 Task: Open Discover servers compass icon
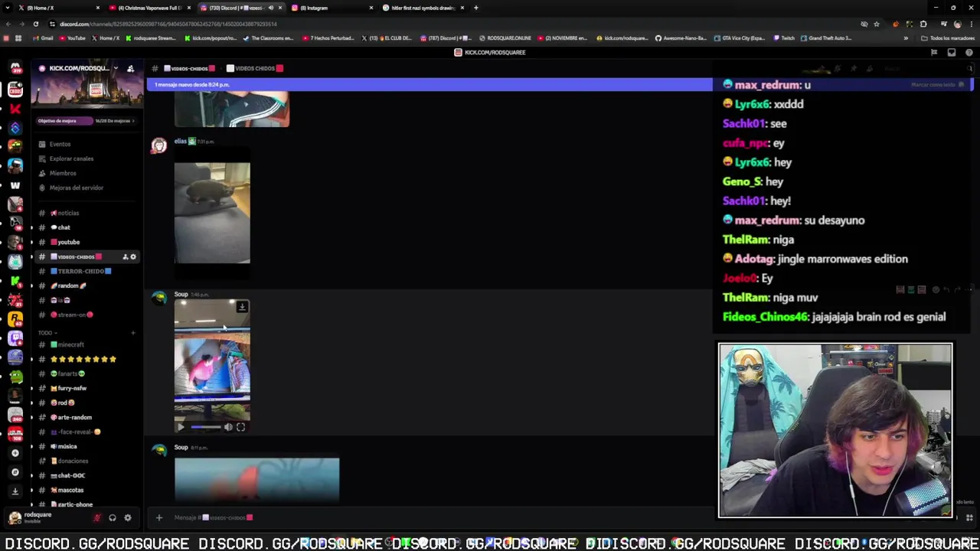pos(15,472)
